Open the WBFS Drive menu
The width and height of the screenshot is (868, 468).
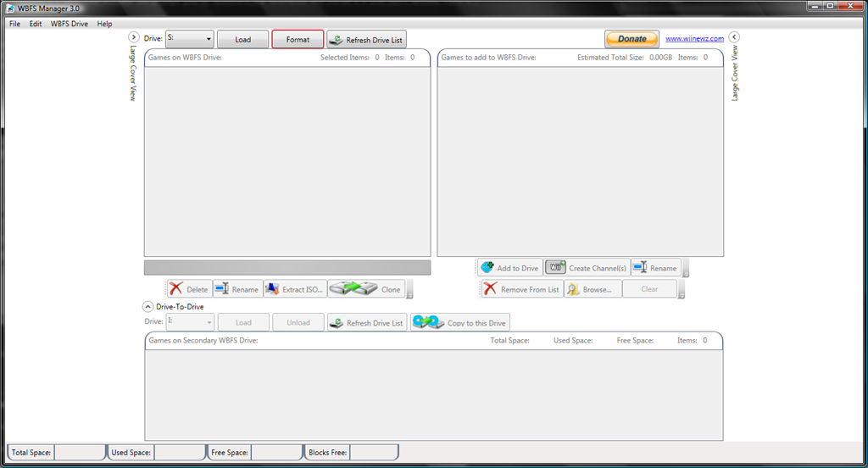(x=70, y=24)
